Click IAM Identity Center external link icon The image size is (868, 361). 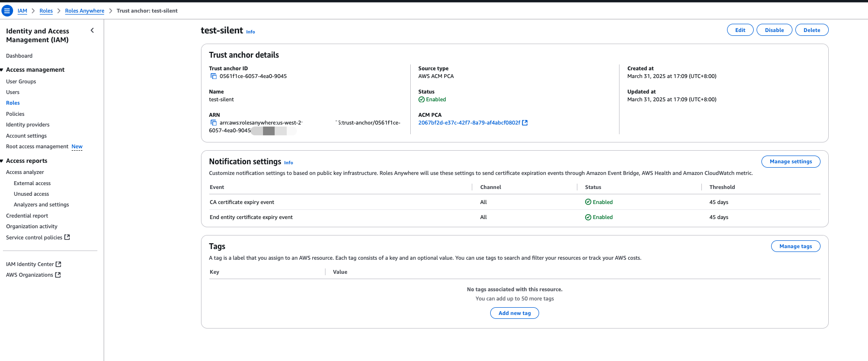pos(59,264)
